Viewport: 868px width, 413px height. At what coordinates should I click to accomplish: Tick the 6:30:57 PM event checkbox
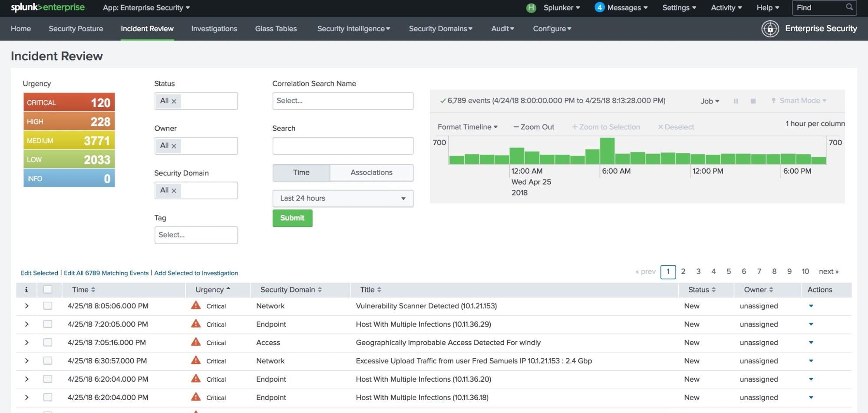click(48, 360)
